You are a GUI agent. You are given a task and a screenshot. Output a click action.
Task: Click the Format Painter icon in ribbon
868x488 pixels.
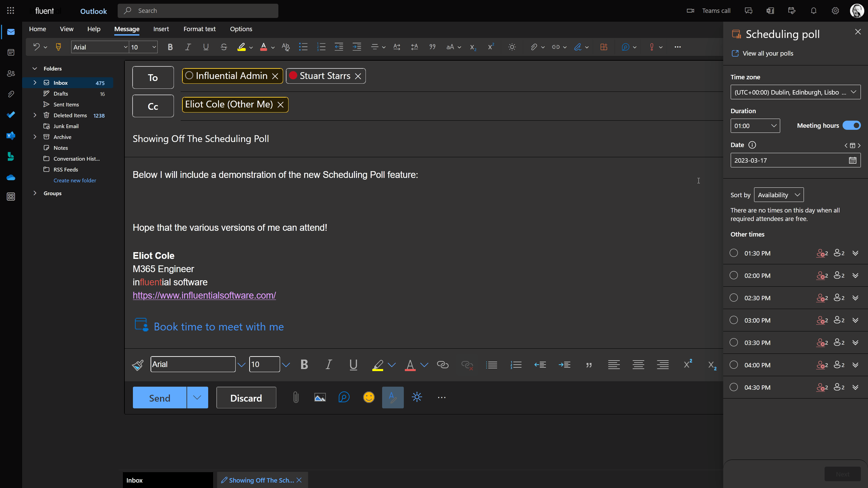click(x=58, y=47)
